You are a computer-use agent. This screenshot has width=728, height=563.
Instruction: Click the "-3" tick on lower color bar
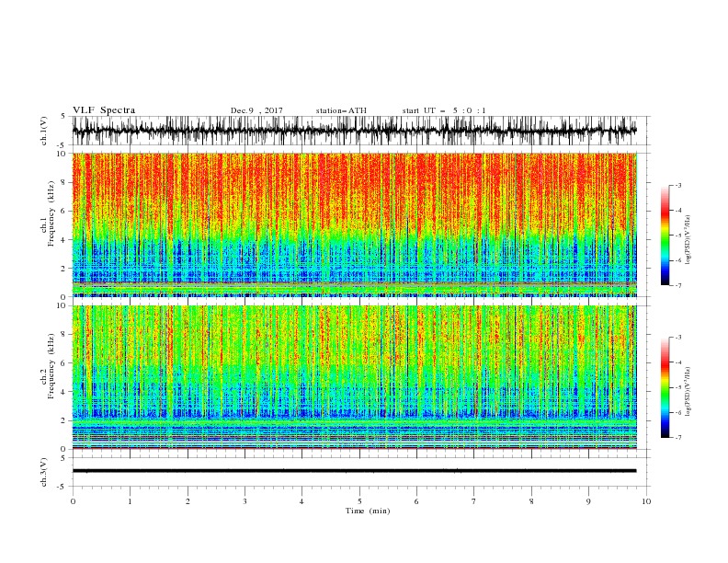coord(678,338)
